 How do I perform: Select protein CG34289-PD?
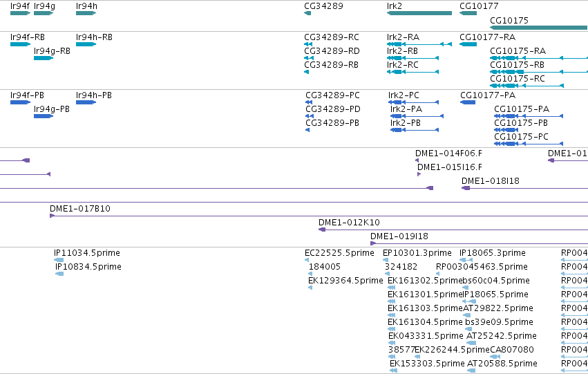click(333, 109)
